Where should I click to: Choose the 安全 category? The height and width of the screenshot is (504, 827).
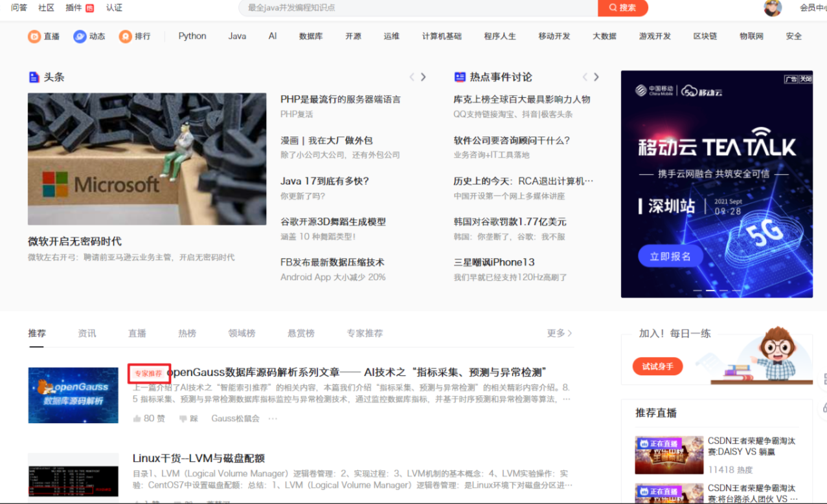tap(794, 36)
